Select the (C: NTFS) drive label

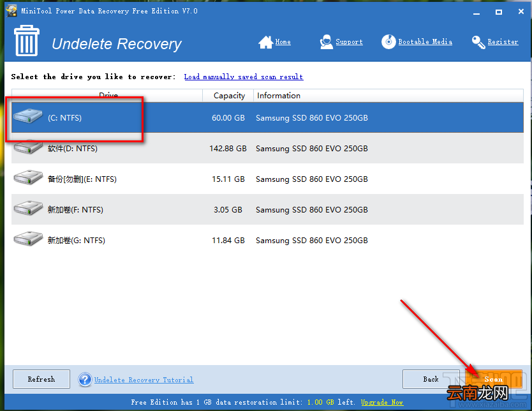click(x=65, y=118)
